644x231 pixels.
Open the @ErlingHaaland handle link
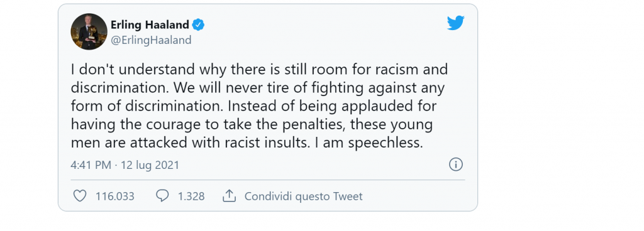[x=151, y=40]
